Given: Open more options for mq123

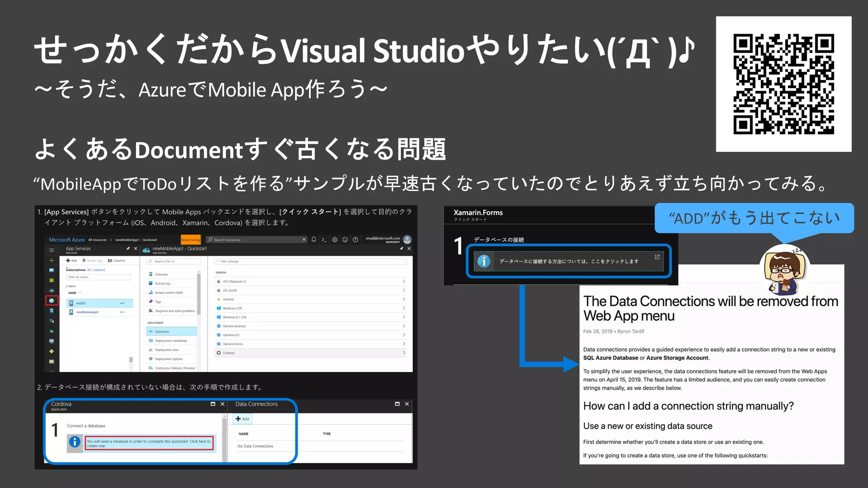Looking at the screenshot, I should pos(122,303).
